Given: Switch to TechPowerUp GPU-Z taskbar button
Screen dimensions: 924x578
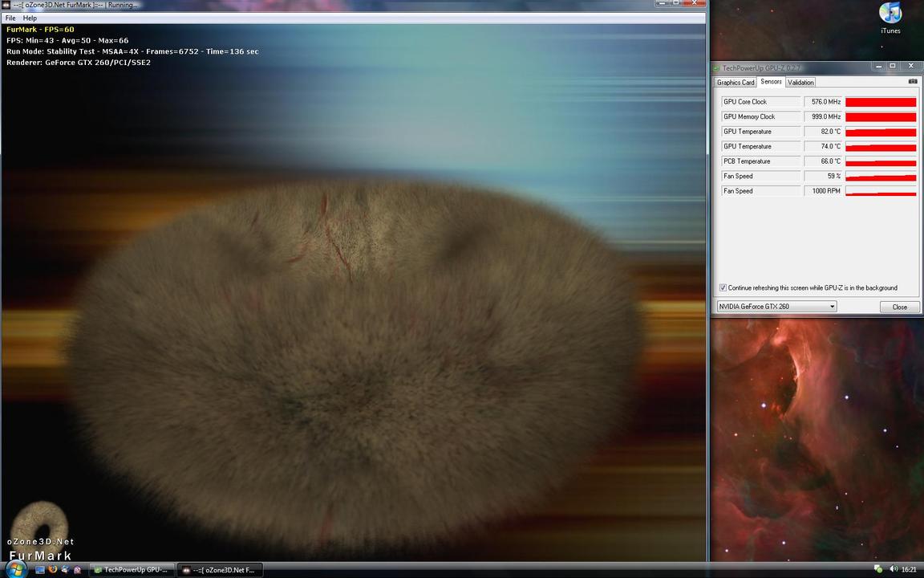Looking at the screenshot, I should [x=132, y=570].
